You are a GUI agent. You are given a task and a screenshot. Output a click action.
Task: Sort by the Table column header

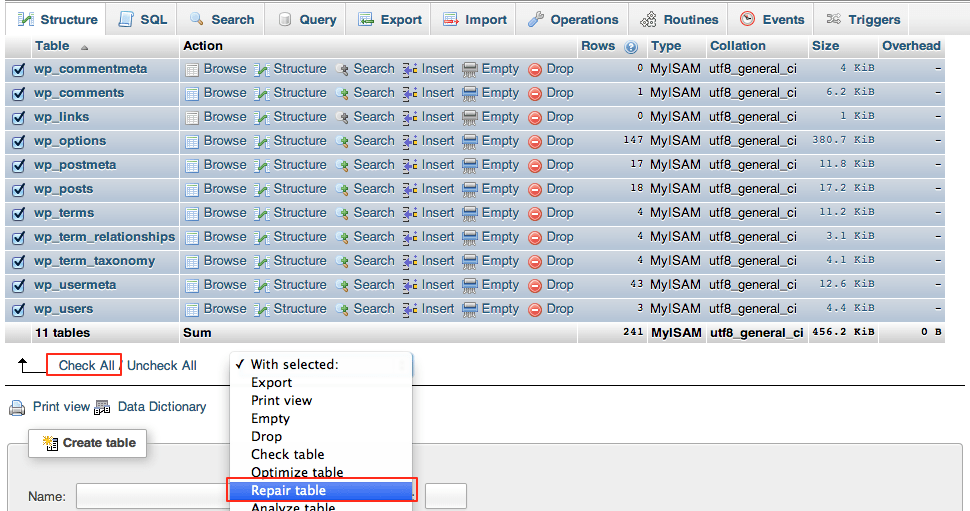click(x=53, y=46)
